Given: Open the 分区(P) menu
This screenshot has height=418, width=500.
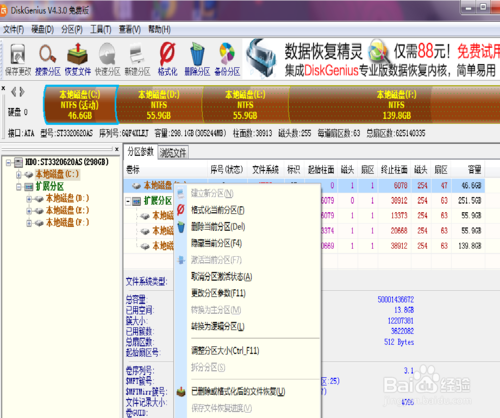Looking at the screenshot, I should click(72, 30).
